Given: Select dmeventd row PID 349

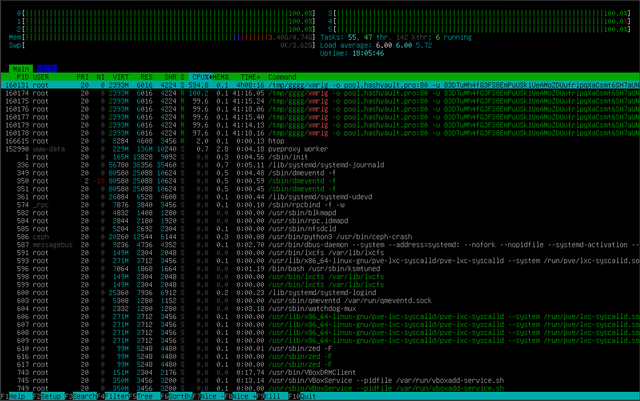Looking at the screenshot, I should pos(320,173).
